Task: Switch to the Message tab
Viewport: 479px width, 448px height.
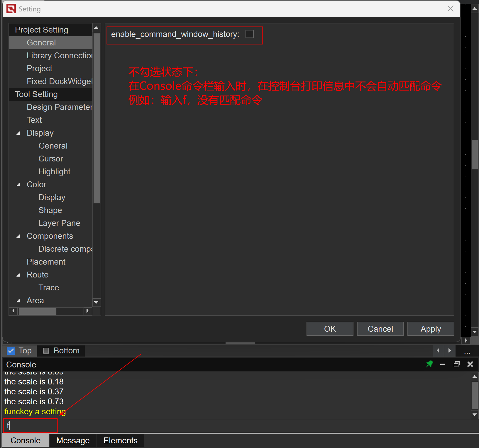Action: (73, 440)
